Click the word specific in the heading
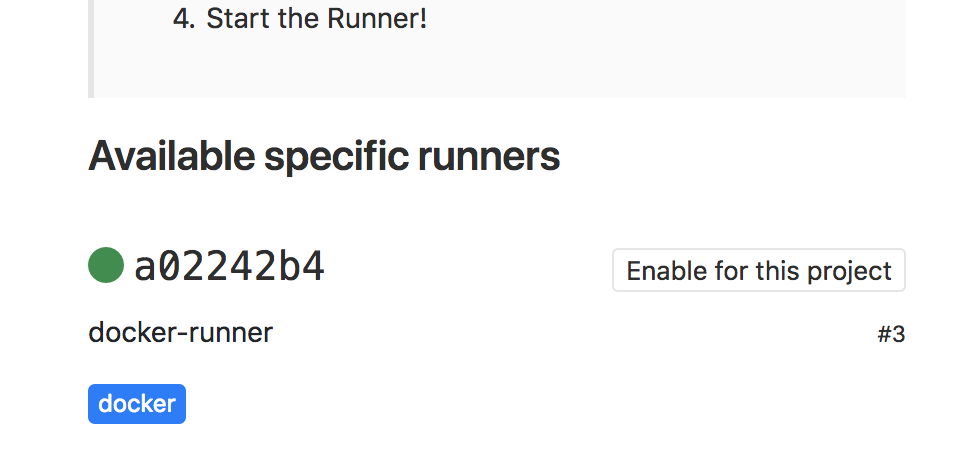This screenshot has height=462, width=966. (x=334, y=157)
